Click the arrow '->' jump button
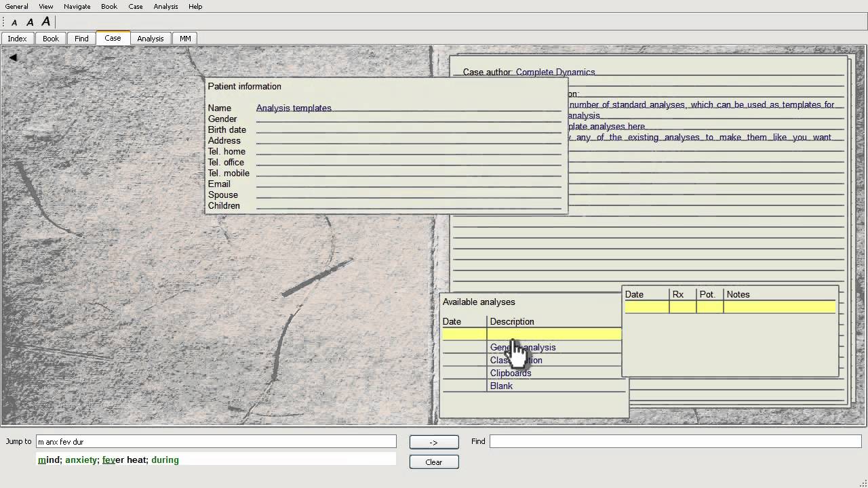Image resolution: width=868 pixels, height=488 pixels. click(434, 442)
